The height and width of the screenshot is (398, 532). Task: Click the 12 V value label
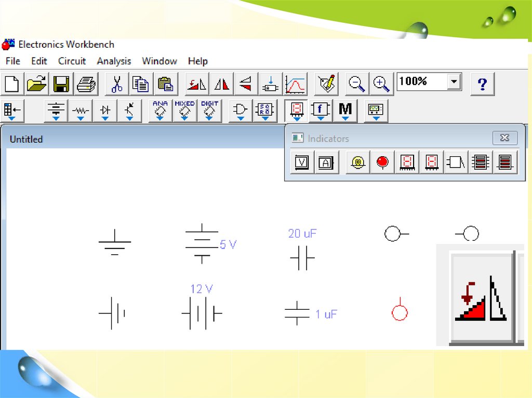point(202,289)
